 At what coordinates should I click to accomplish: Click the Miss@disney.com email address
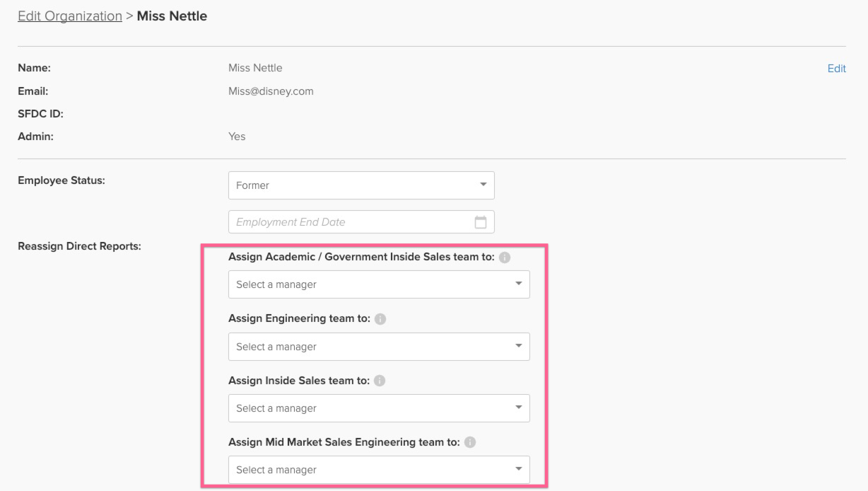(271, 91)
